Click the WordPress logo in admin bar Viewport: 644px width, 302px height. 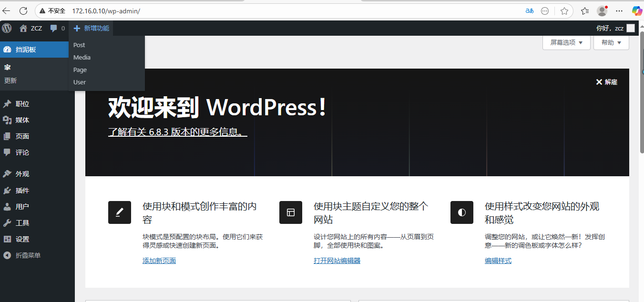pos(7,28)
